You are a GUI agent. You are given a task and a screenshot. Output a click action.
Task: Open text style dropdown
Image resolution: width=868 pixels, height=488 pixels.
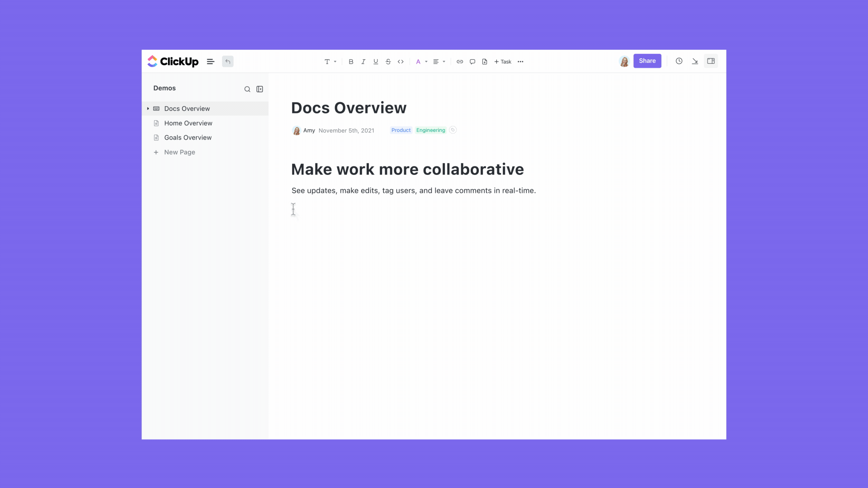click(x=330, y=61)
